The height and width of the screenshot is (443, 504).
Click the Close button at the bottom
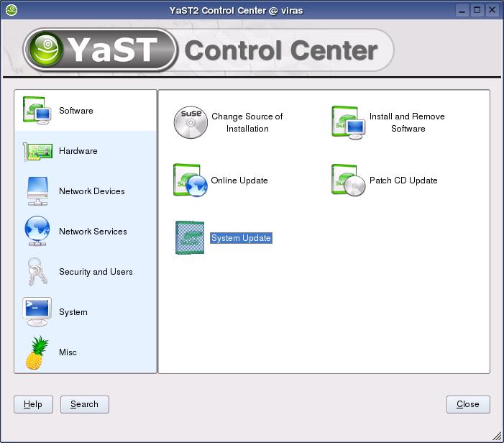point(468,404)
